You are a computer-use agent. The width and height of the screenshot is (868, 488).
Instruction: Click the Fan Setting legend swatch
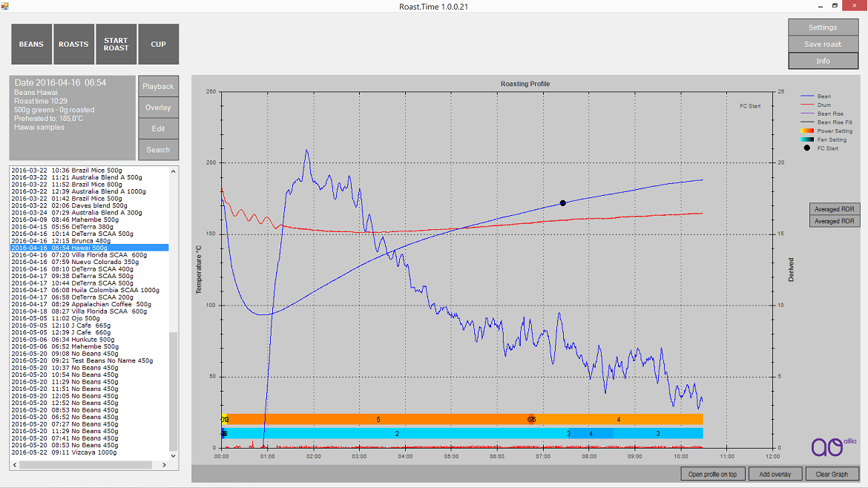[807, 139]
